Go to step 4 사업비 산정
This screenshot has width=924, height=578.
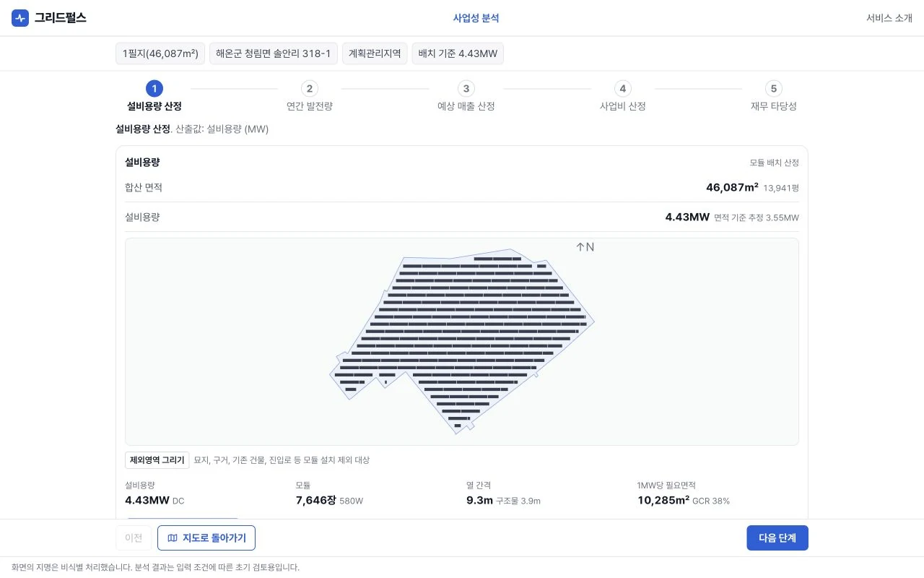tap(623, 96)
